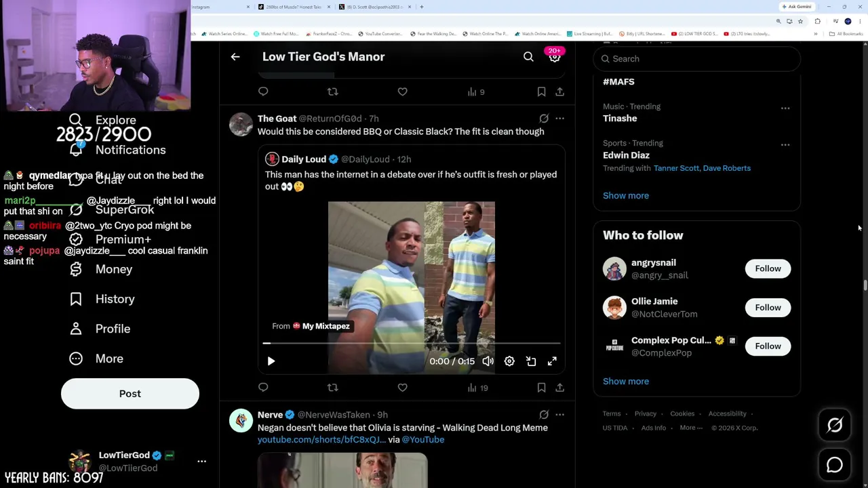The width and height of the screenshot is (868, 488).
Task: Open a new browser tab
Action: (421, 7)
